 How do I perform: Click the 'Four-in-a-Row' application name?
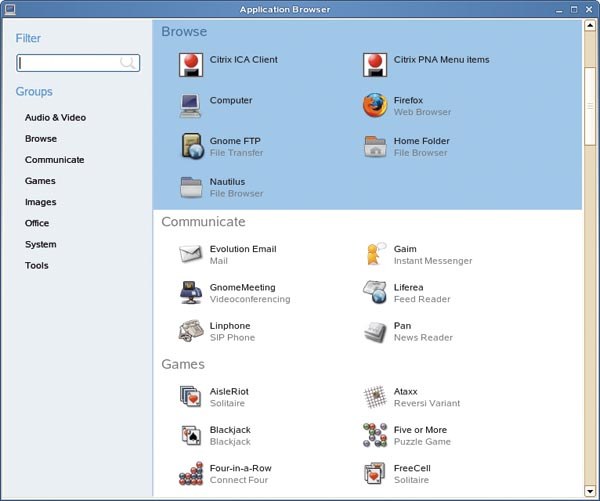tap(241, 468)
